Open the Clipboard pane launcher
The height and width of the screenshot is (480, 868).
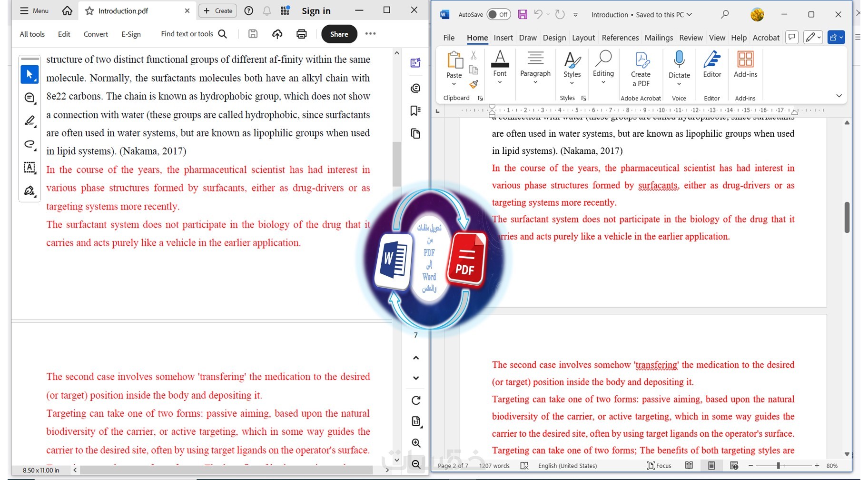(480, 98)
